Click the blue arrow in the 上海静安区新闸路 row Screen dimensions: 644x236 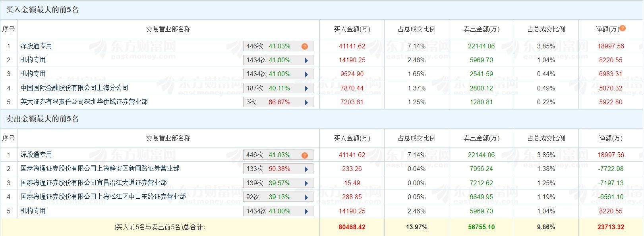306,169
